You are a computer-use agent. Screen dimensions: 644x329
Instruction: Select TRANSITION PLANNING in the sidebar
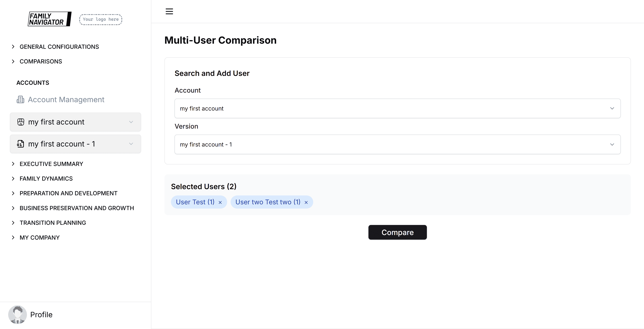52,222
